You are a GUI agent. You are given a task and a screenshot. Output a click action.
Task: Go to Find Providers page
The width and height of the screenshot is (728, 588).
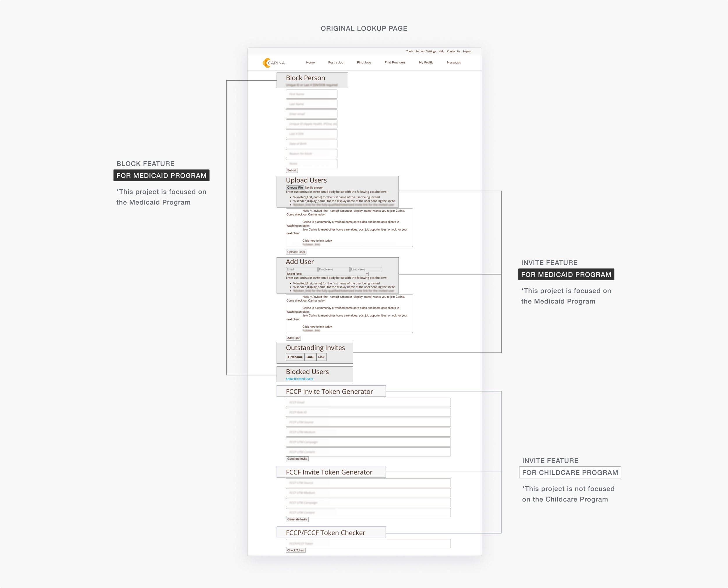point(395,62)
